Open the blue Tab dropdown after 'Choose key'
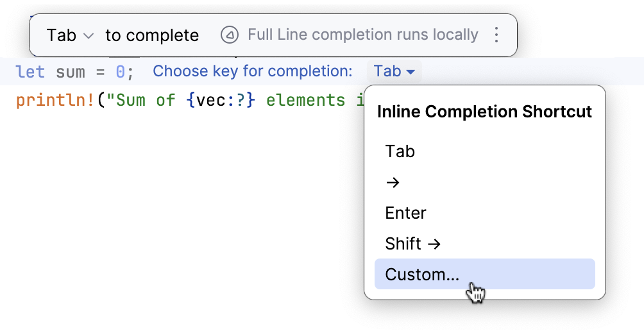This screenshot has height=331, width=644. pos(394,71)
